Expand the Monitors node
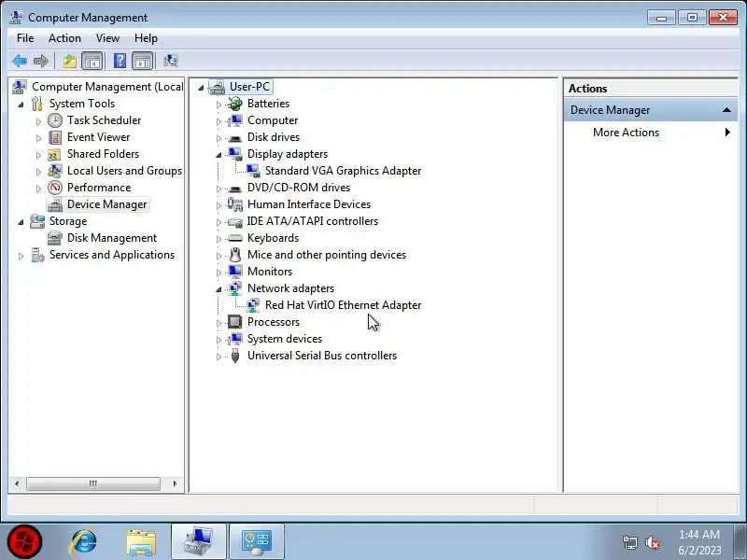Viewport: 747px width, 560px height. 218,273
